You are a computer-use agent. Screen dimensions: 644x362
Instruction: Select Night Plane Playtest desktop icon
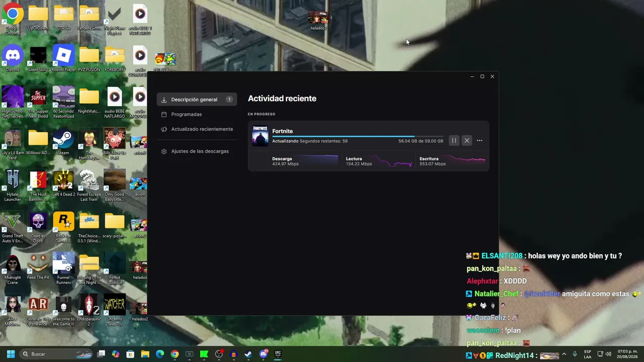pyautogui.click(x=114, y=20)
